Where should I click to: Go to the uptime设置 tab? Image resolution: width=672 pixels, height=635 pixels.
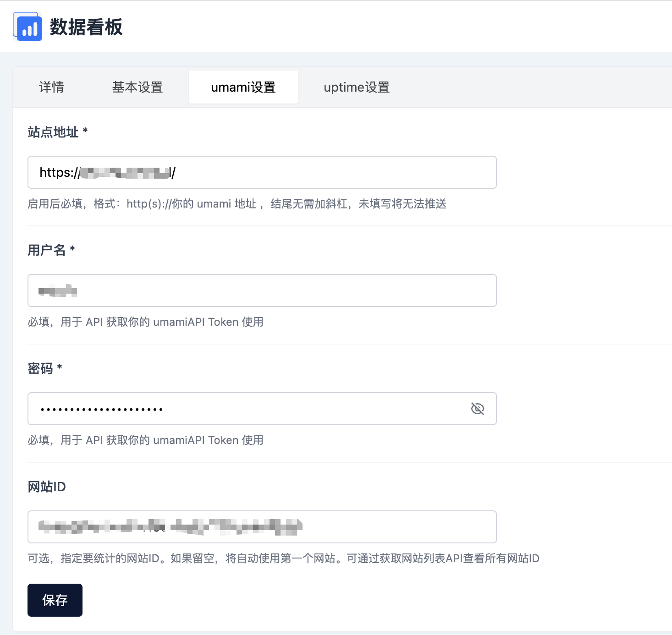pos(357,87)
